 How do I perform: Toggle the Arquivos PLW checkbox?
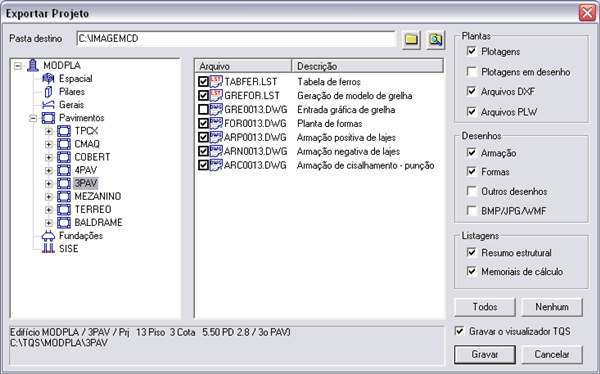coord(472,112)
